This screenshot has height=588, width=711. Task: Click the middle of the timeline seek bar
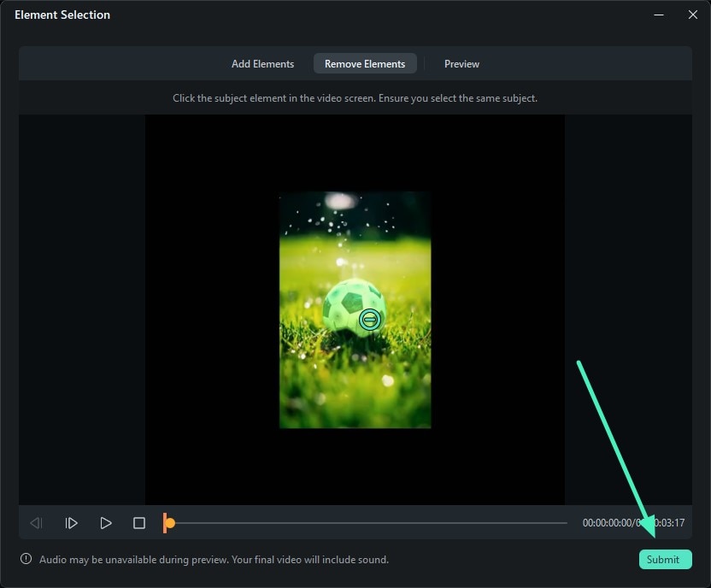[367, 522]
